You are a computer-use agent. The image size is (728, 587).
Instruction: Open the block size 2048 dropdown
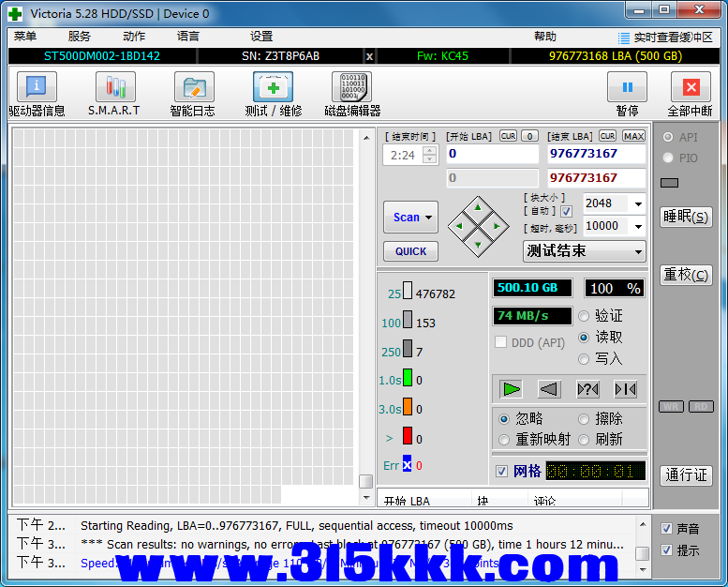coord(638,204)
